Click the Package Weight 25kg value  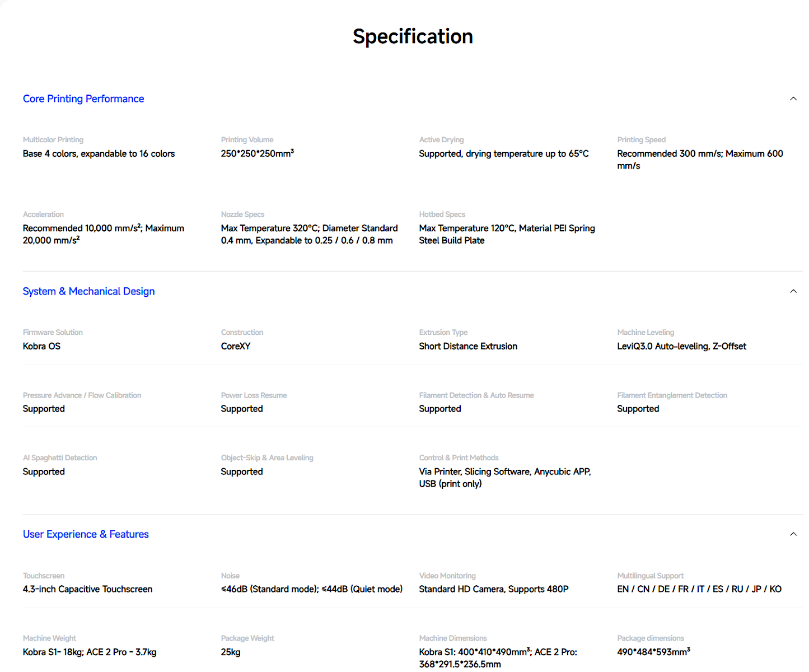(231, 652)
